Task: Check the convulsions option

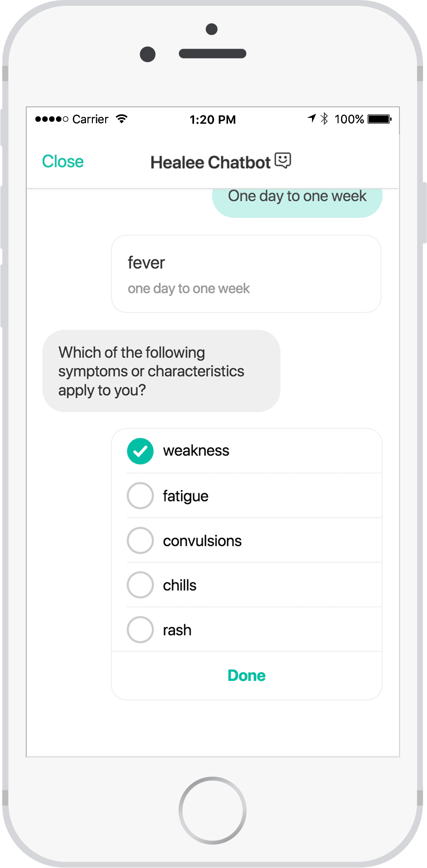Action: click(x=141, y=541)
